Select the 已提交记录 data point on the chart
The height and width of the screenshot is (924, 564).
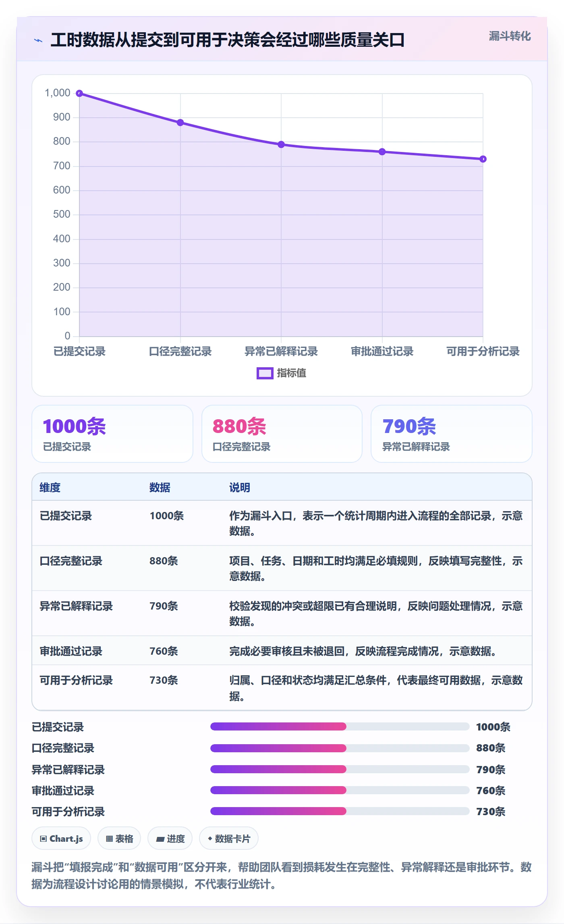[x=79, y=94]
